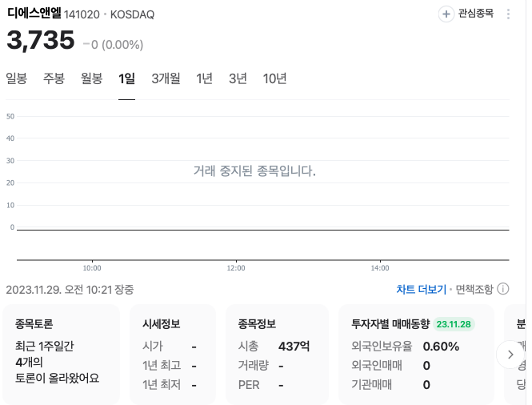Click the 23.11.28 date badge
This screenshot has height=405, width=532.
(x=454, y=324)
